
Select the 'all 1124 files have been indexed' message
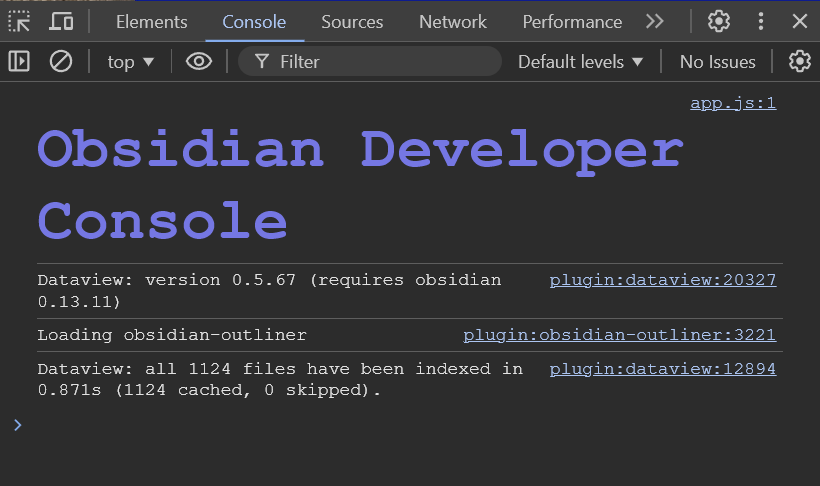280,379
